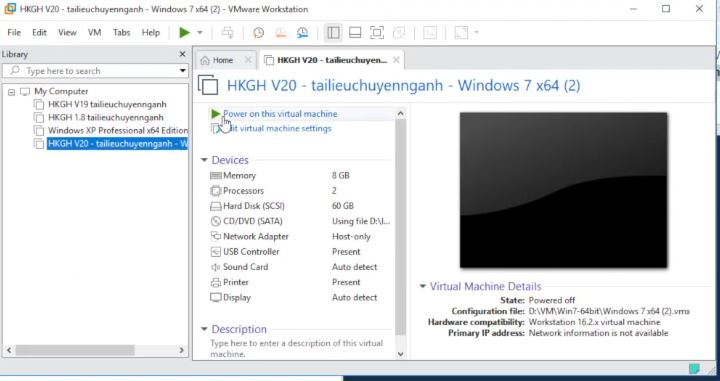Viewport: 720px width, 381px height.
Task: Open the View menu
Action: (x=67, y=33)
